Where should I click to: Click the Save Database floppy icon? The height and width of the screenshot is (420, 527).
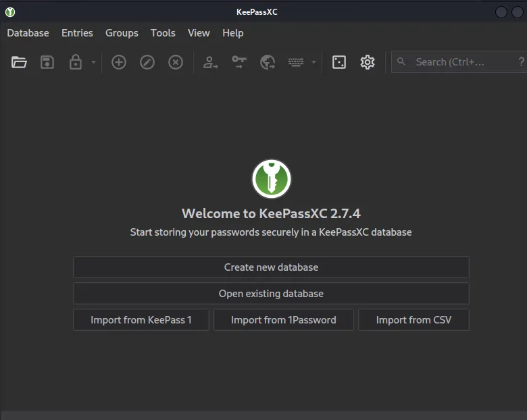coord(47,62)
